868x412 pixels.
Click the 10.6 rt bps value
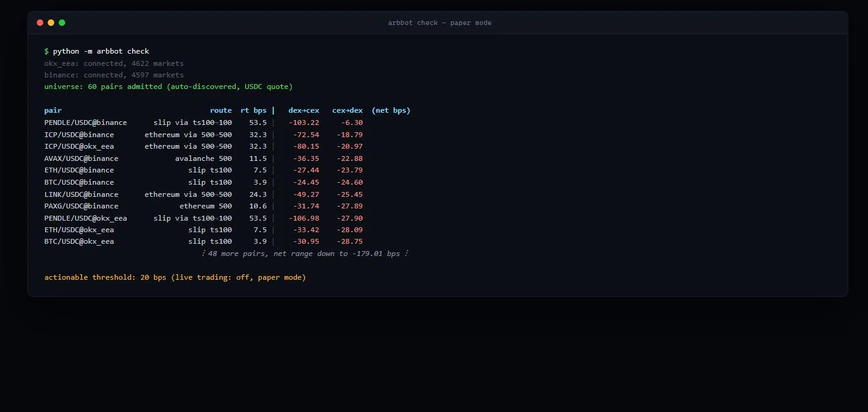coord(258,206)
